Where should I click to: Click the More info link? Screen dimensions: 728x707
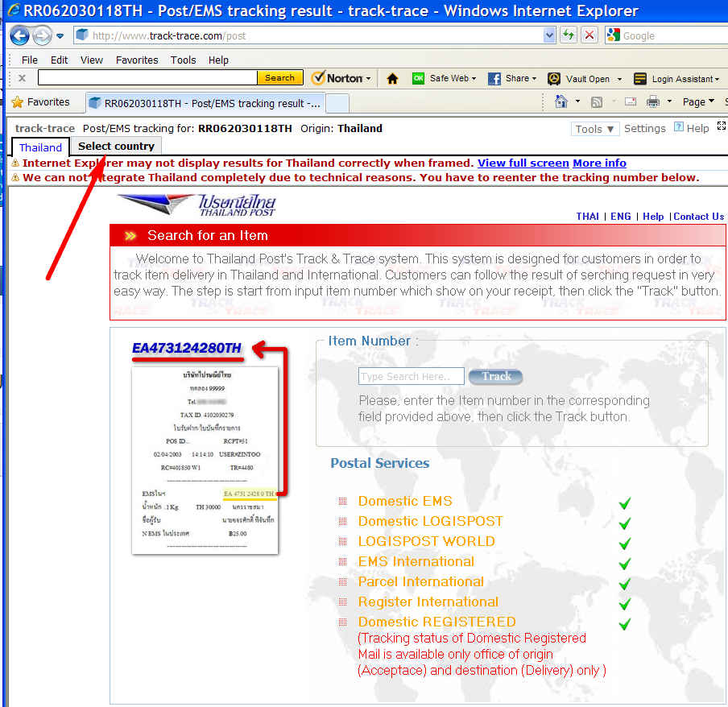pyautogui.click(x=599, y=163)
